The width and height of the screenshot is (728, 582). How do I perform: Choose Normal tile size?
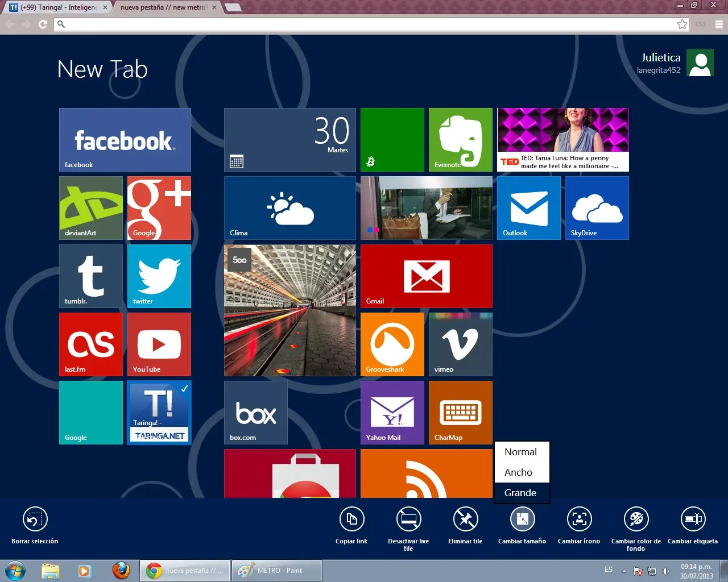pyautogui.click(x=522, y=452)
